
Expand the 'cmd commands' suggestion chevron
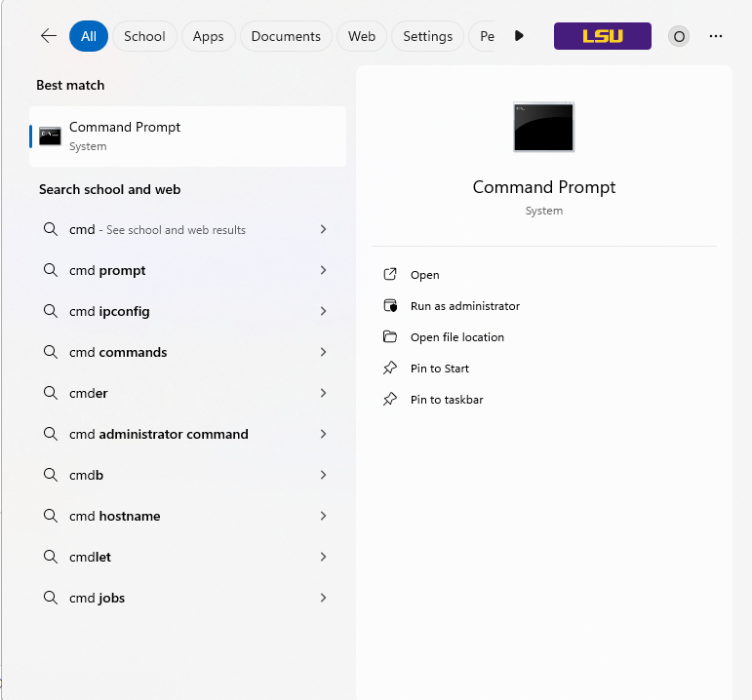[x=323, y=352]
